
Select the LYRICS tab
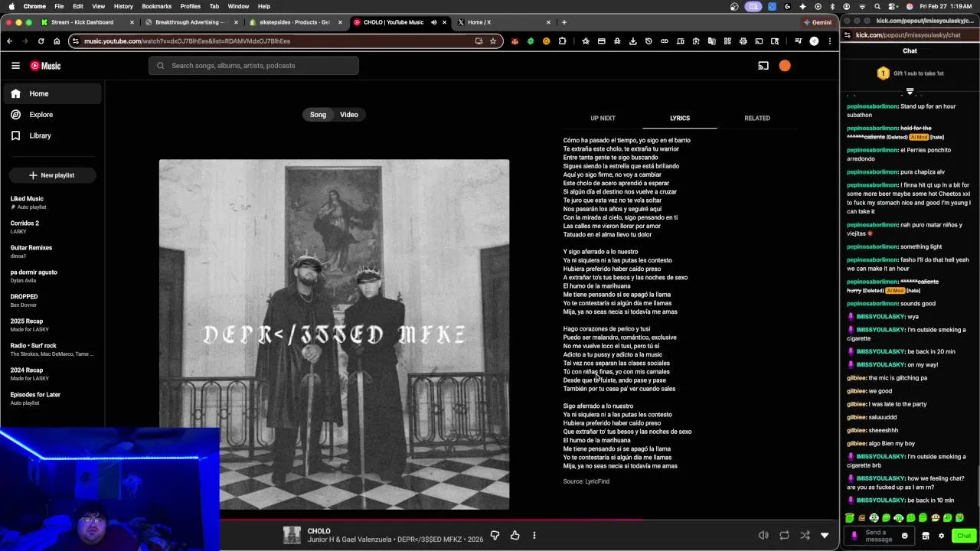tap(680, 118)
